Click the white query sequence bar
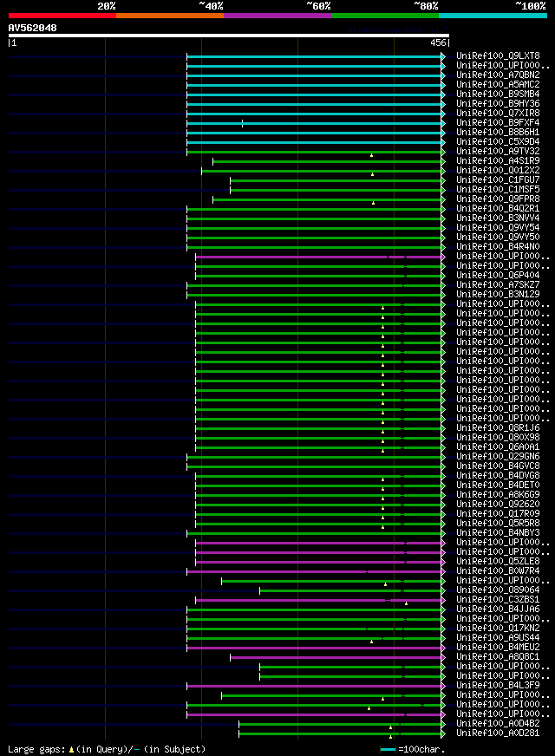 pos(229,36)
